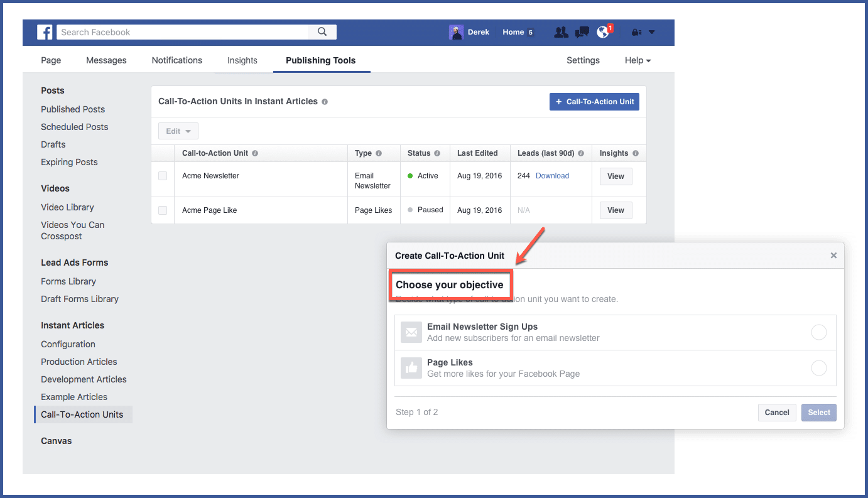
Task: Switch to the Page tab
Action: pos(51,60)
